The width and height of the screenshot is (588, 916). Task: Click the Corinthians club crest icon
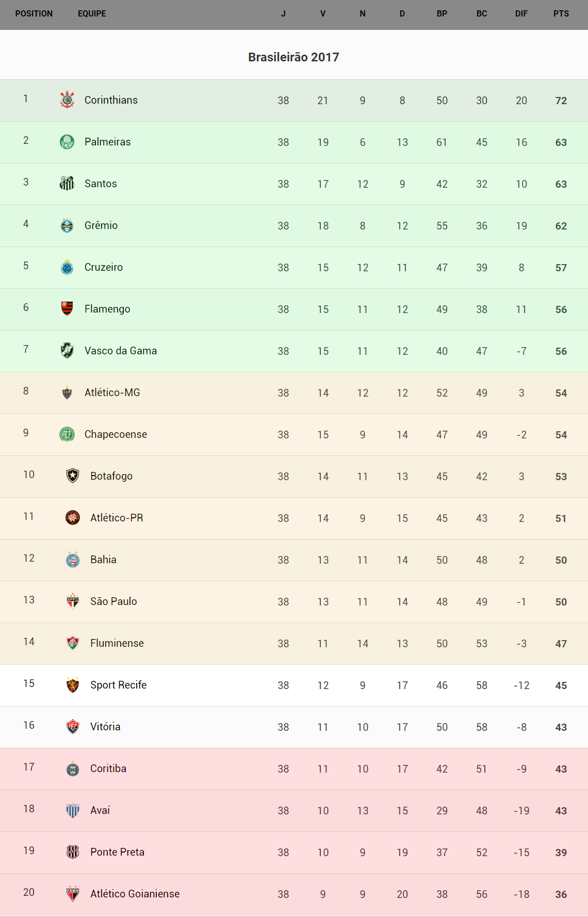click(x=67, y=100)
